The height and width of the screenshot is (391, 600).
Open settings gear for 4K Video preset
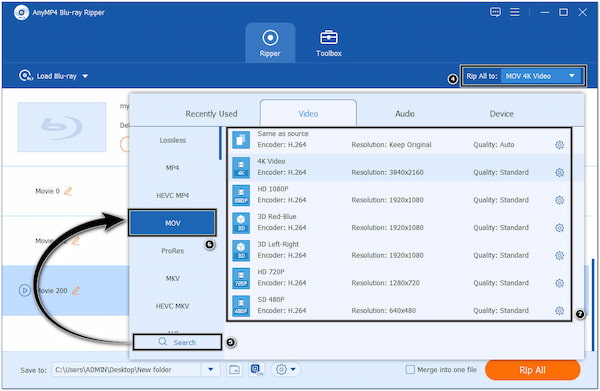559,173
